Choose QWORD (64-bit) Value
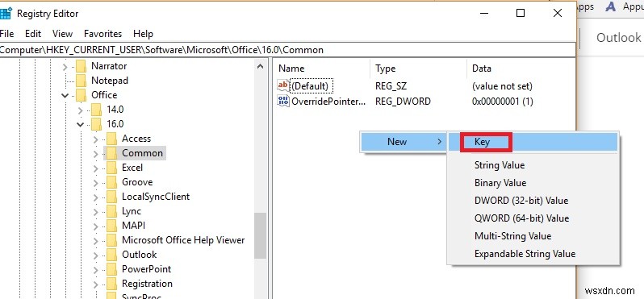This screenshot has width=644, height=299. (533, 218)
